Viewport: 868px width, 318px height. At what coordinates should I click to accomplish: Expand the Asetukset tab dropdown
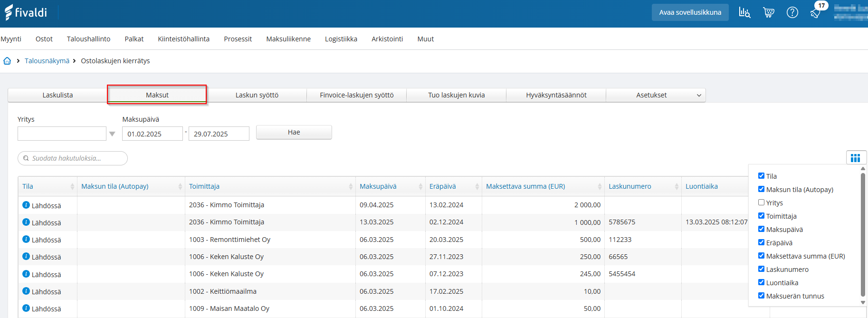pyautogui.click(x=699, y=96)
